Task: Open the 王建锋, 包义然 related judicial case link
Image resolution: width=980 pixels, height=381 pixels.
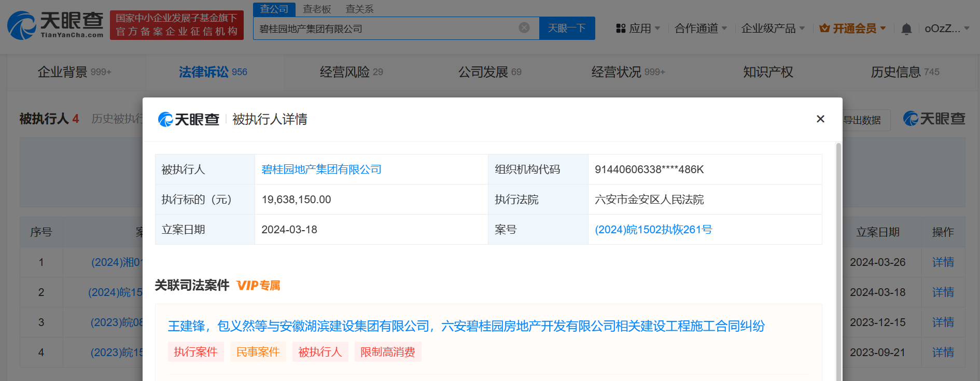Action: coord(466,326)
